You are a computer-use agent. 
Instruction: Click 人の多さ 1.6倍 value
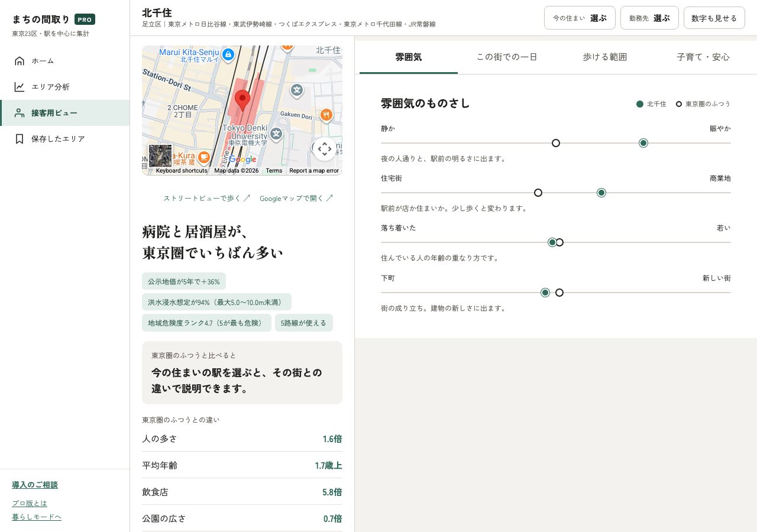pos(332,439)
